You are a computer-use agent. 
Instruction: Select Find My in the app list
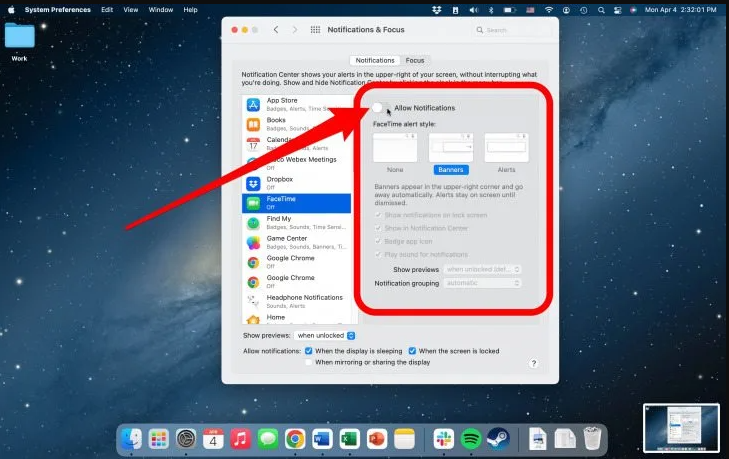pos(296,222)
